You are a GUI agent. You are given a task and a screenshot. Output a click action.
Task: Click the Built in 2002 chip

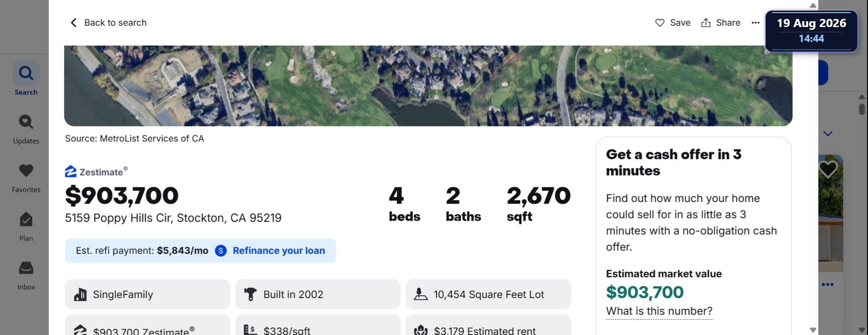(318, 294)
